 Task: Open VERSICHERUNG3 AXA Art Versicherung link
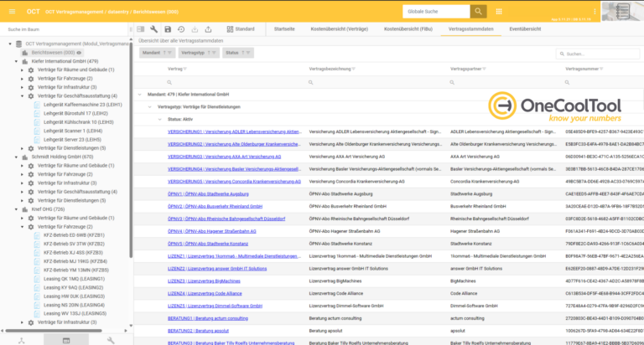click(x=224, y=157)
